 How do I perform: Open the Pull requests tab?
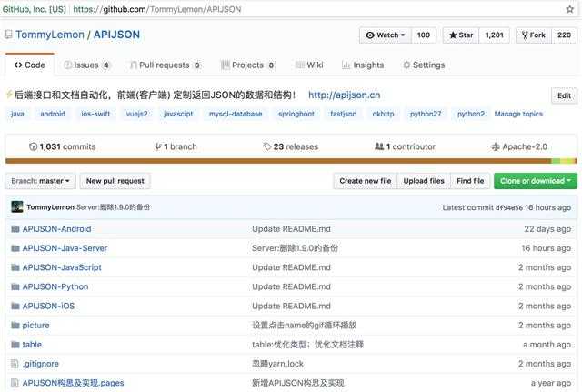click(166, 65)
